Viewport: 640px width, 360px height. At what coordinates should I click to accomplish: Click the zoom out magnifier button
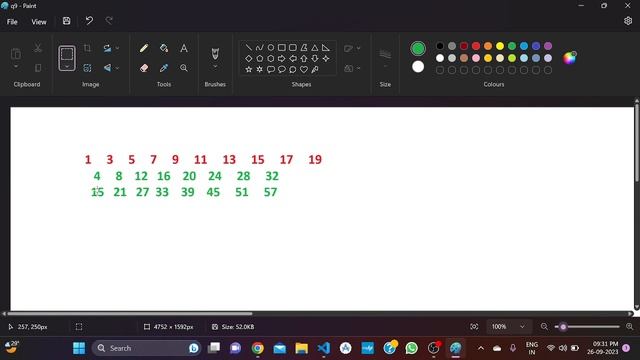tap(544, 327)
